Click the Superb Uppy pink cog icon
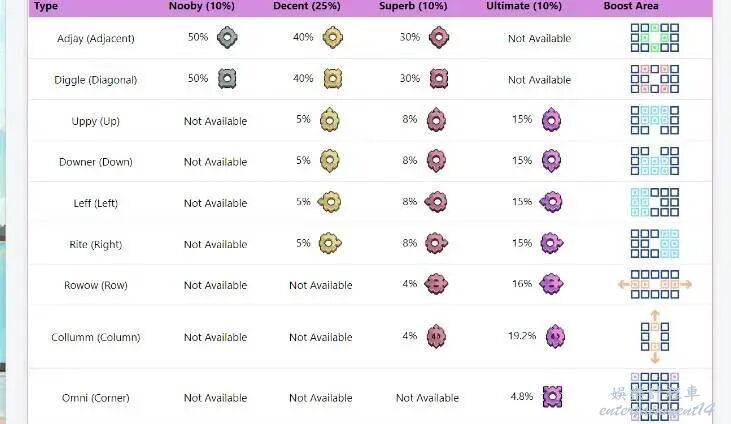The width and height of the screenshot is (731, 424). 437,120
